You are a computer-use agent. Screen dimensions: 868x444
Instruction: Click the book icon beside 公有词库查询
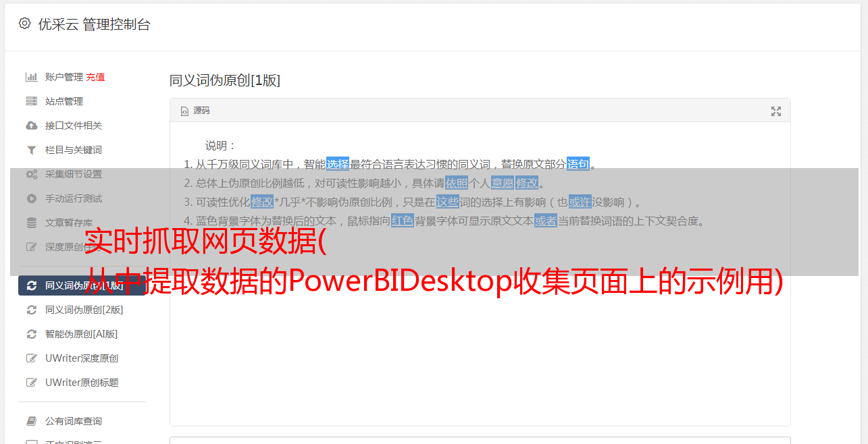point(31,421)
